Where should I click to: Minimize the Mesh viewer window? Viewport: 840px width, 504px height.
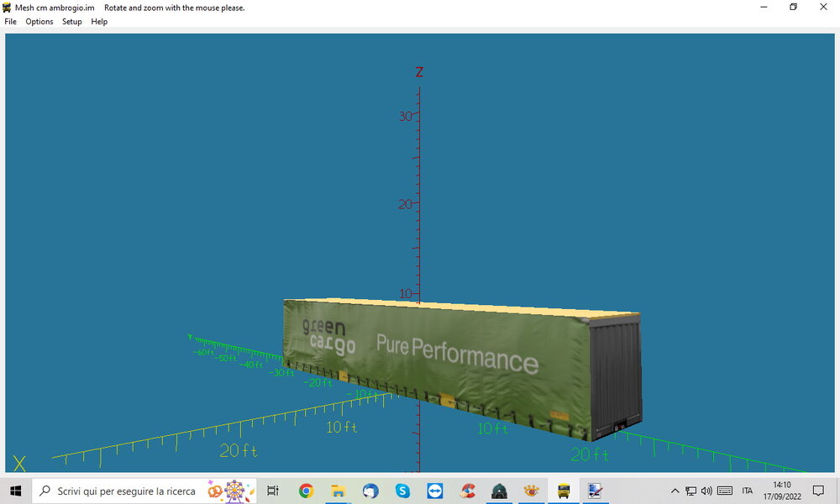764,7
